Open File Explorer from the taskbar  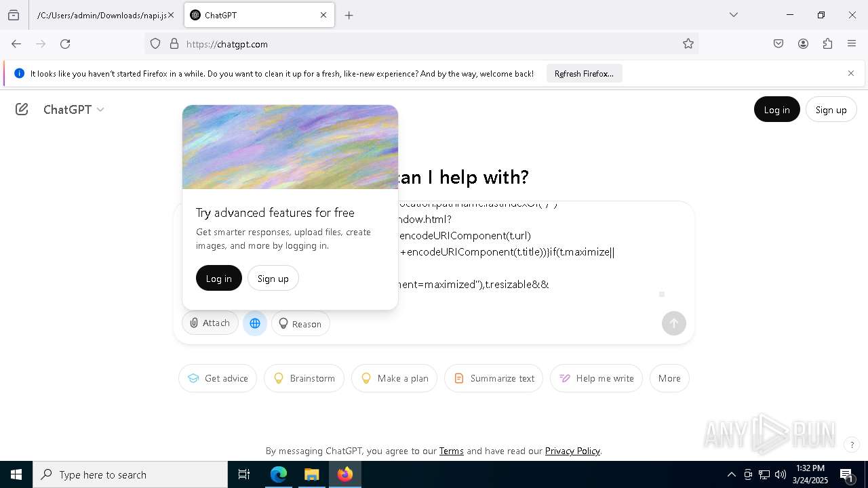pyautogui.click(x=312, y=474)
